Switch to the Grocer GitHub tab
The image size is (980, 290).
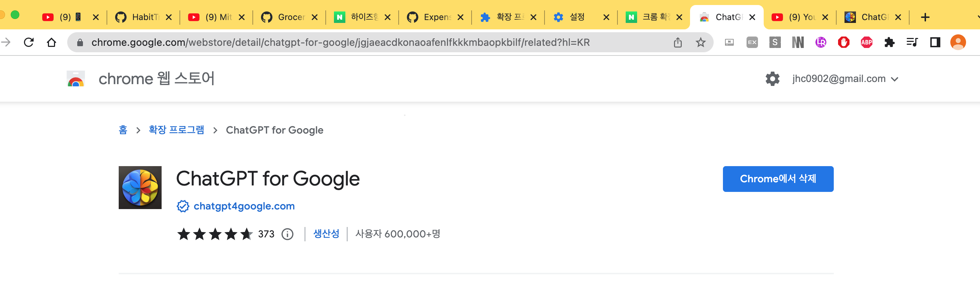[289, 17]
